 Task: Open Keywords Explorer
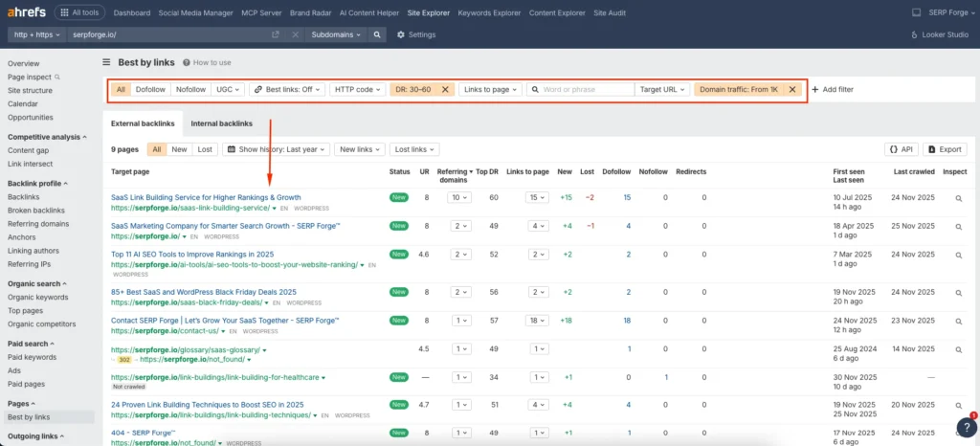point(490,12)
